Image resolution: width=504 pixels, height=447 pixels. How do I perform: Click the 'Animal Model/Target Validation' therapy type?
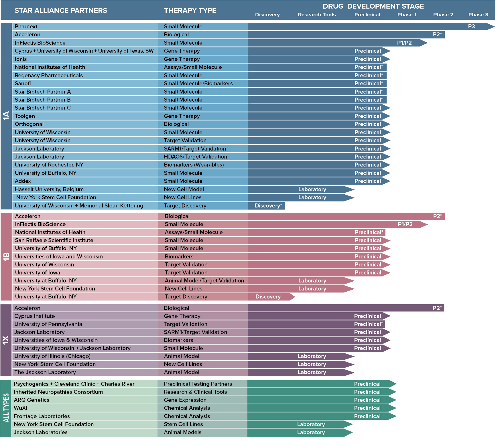(x=204, y=281)
